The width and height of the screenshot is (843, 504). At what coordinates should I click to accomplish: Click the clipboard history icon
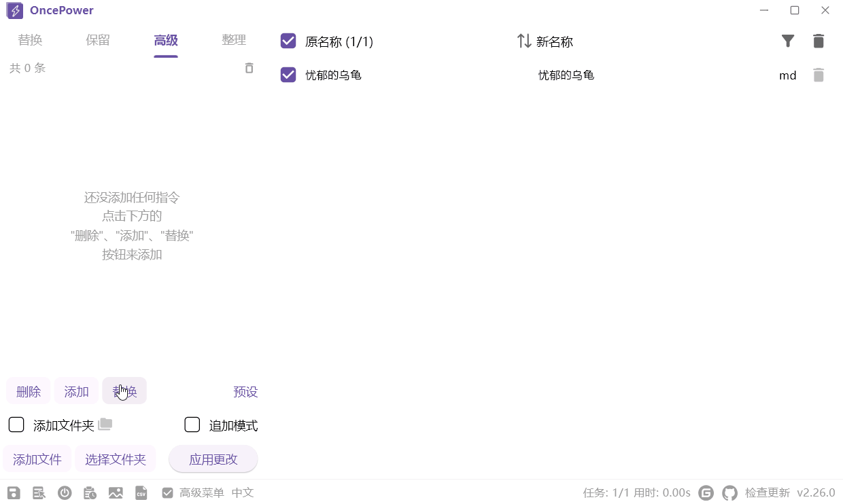(x=90, y=493)
